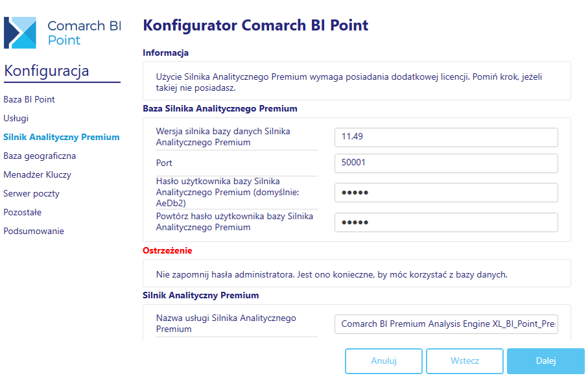
Task: Open the Podsumowanie summary step
Action: [34, 231]
